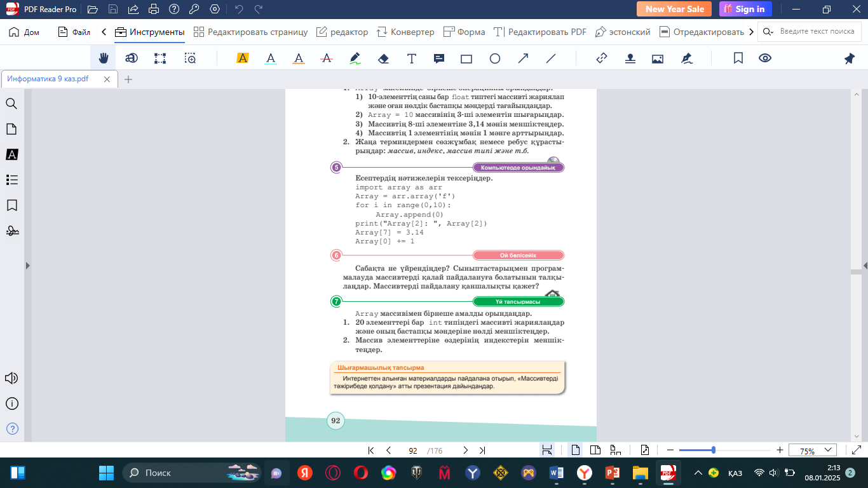Pick the yellow Highlight text tool
Image resolution: width=868 pixels, height=488 pixels.
pos(242,58)
